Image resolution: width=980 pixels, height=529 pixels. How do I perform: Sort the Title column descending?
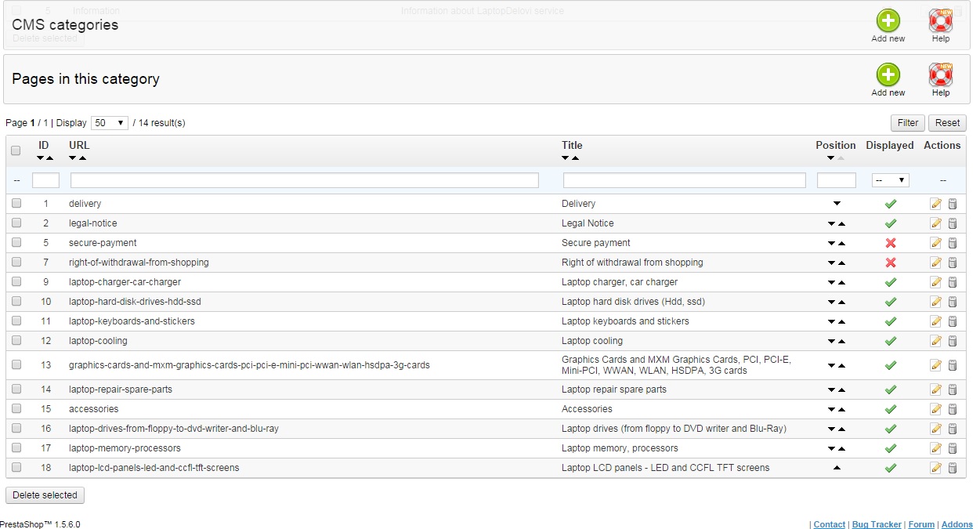566,158
